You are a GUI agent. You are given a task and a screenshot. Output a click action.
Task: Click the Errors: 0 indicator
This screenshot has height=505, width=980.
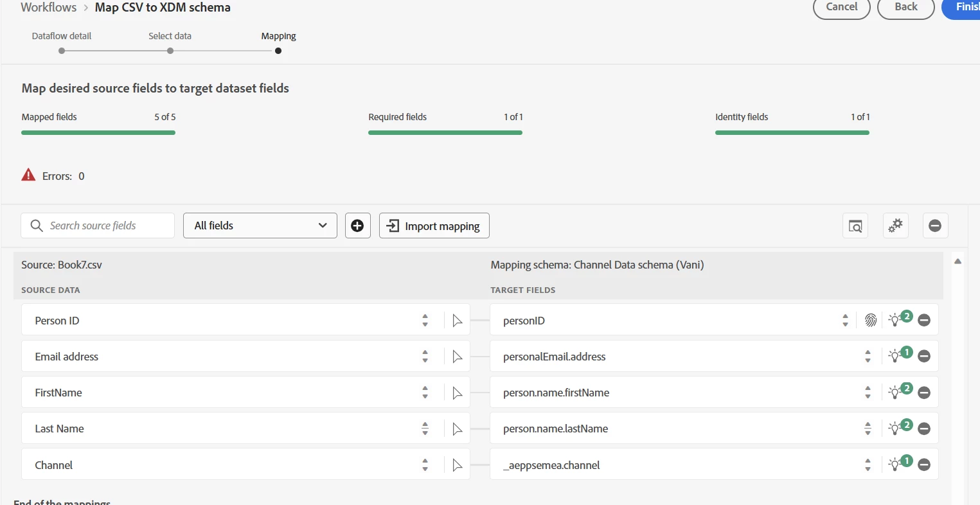pos(53,176)
